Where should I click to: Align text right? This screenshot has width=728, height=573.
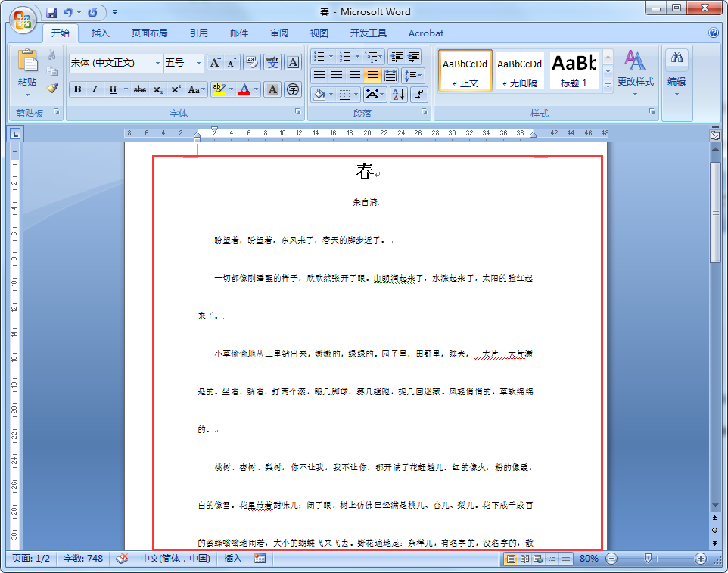click(x=354, y=75)
